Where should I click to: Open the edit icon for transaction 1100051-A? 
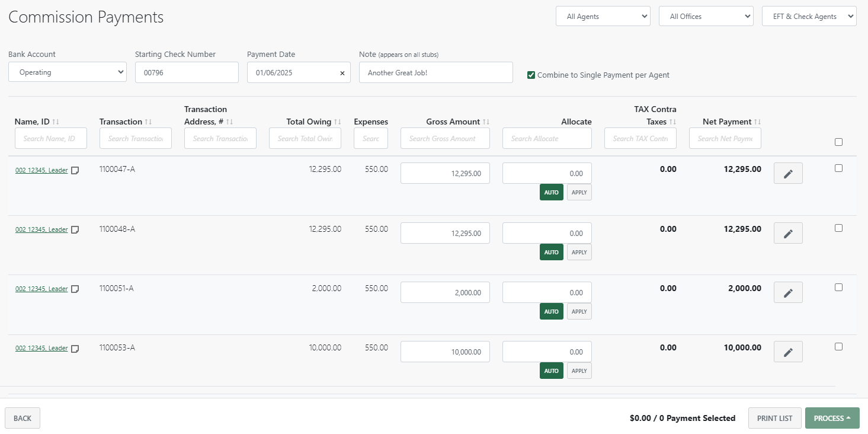point(788,292)
